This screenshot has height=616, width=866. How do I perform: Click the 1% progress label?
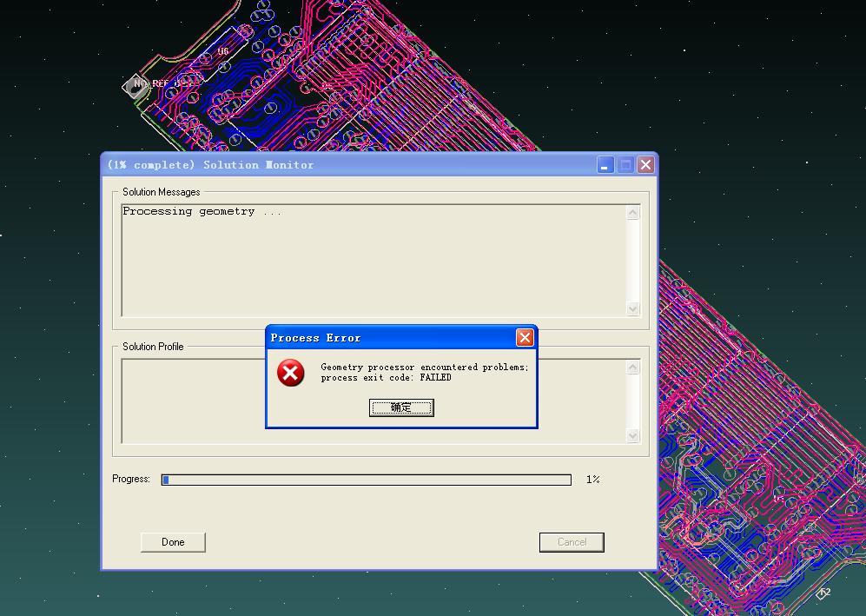click(593, 480)
